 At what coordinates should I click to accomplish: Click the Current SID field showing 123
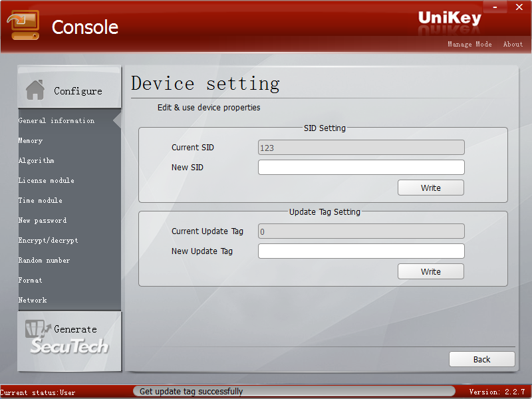(x=361, y=148)
